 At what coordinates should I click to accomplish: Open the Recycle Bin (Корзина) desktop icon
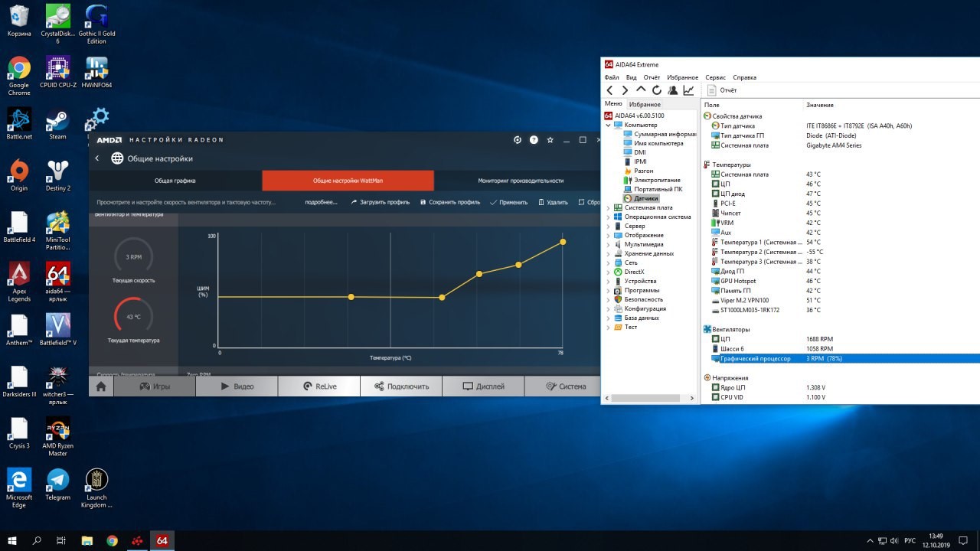(x=19, y=21)
